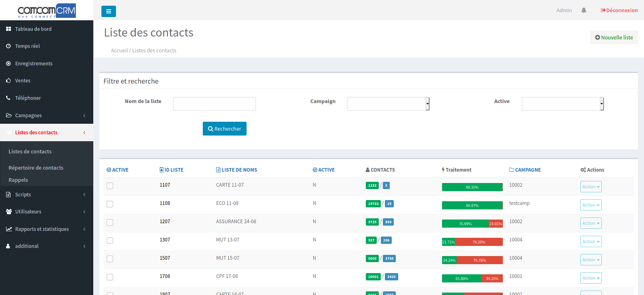Open the Active filter dropdown

coord(562,104)
